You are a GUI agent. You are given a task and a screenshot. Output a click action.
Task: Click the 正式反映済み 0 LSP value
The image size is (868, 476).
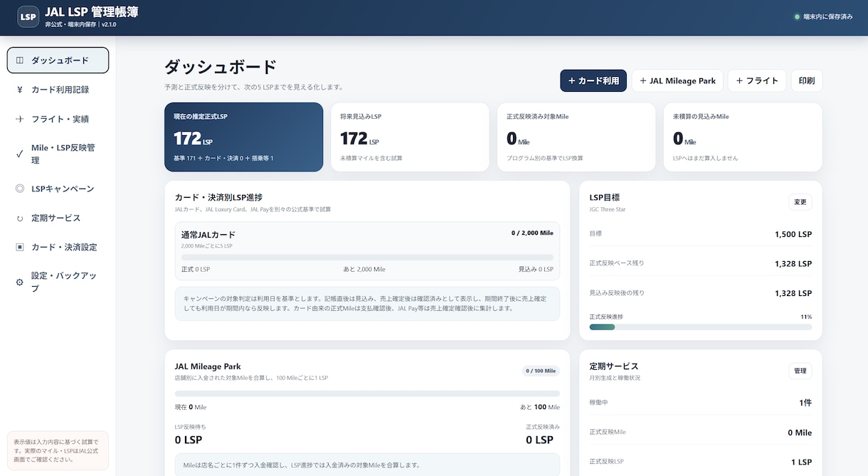[x=539, y=440]
